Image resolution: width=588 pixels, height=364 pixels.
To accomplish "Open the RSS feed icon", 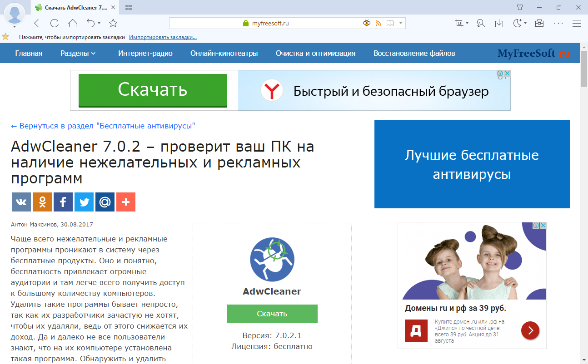I will click(378, 23).
